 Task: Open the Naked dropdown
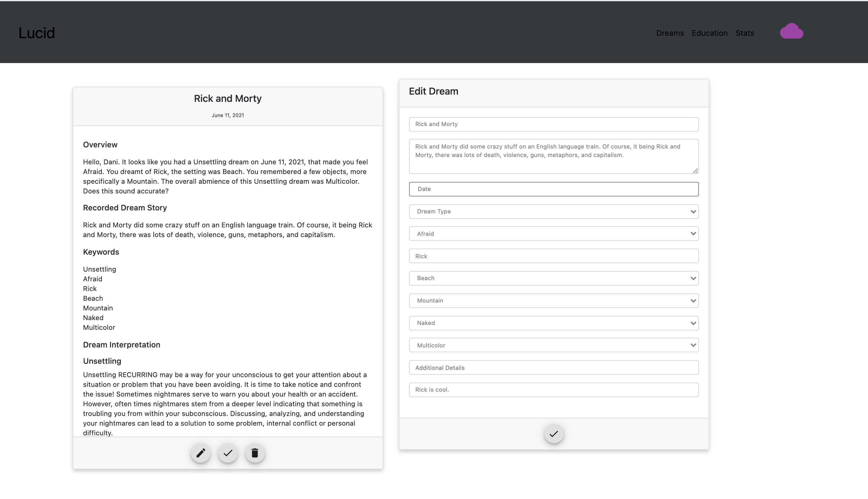point(553,323)
